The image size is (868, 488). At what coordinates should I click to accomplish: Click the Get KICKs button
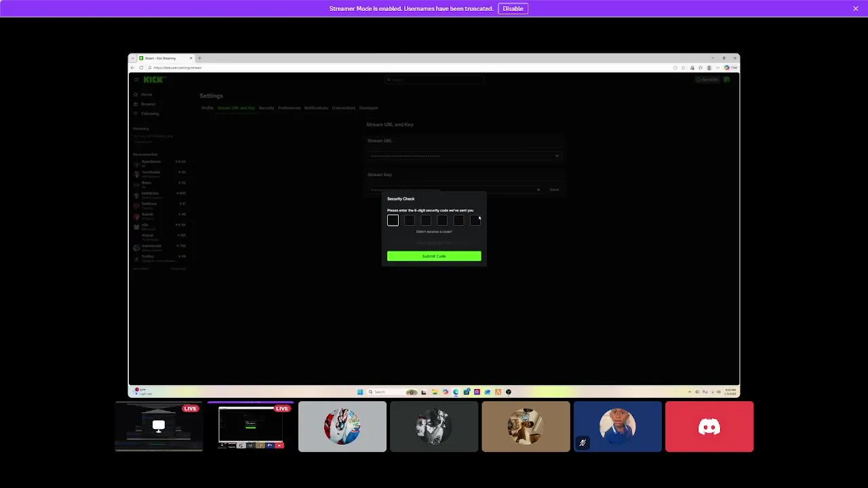707,79
